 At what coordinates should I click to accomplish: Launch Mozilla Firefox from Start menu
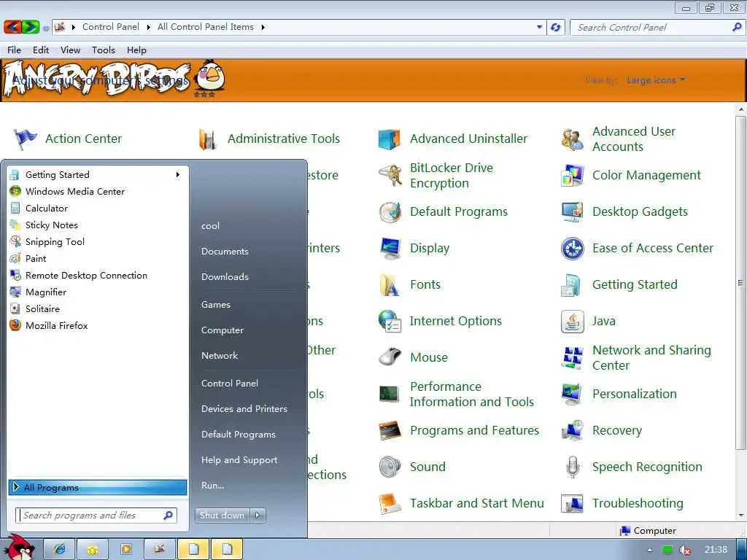coord(98,326)
